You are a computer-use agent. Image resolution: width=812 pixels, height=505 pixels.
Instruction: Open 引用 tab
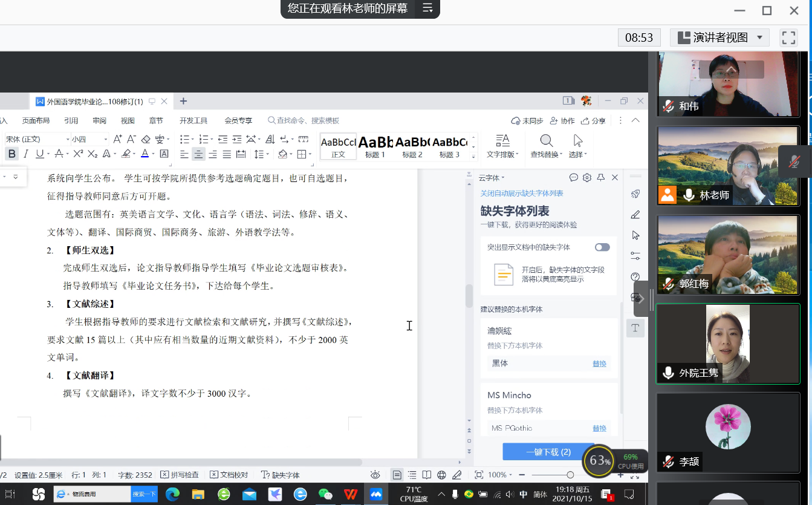[x=71, y=120]
